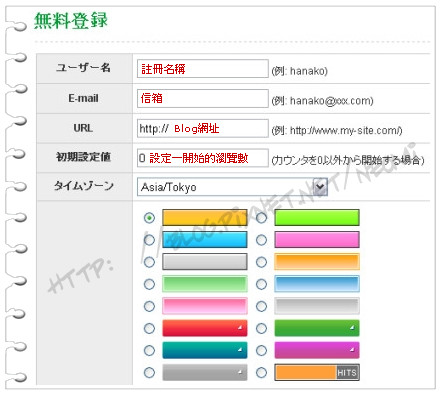
Task: Select the dark green counter style radio button
Action: pyautogui.click(x=261, y=328)
